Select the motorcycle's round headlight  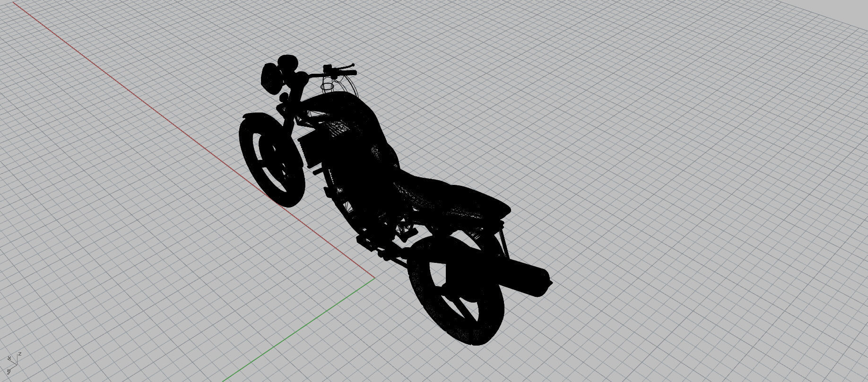[271, 78]
